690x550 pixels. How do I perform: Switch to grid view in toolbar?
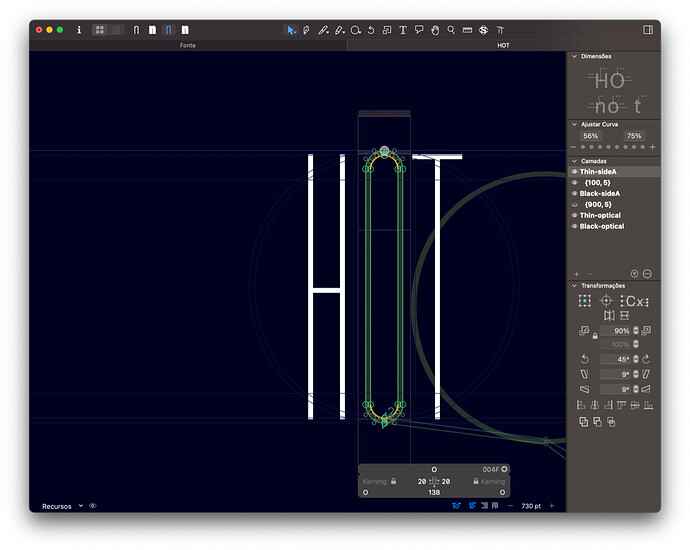(100, 30)
